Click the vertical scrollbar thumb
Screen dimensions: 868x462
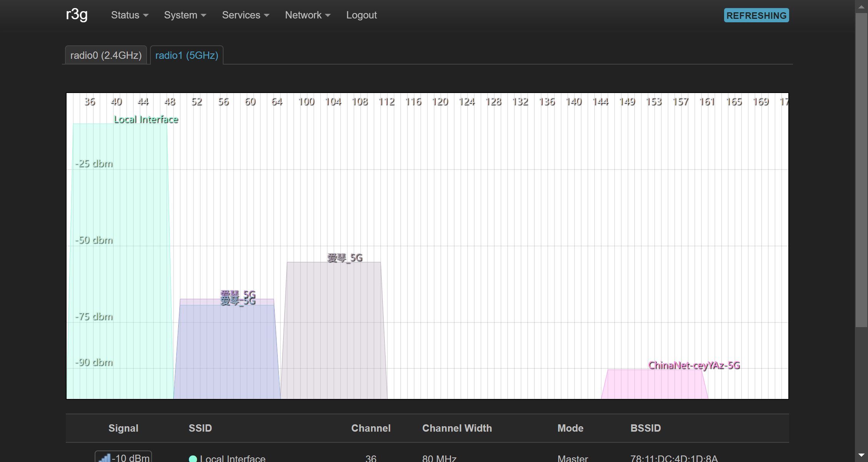coord(861,169)
